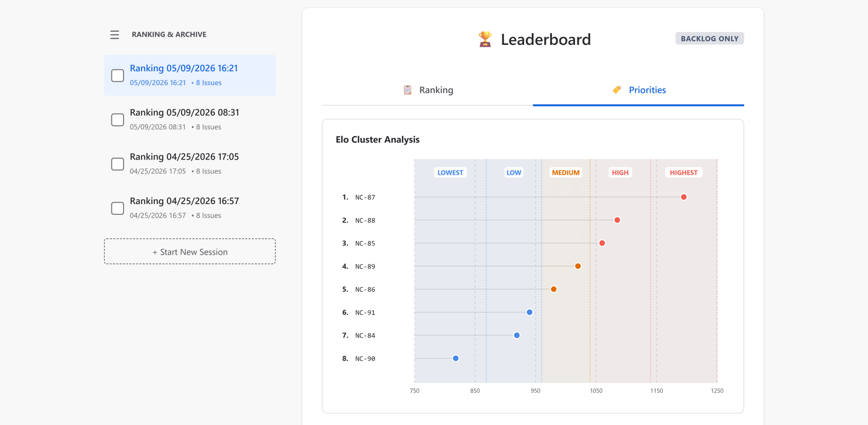This screenshot has width=868, height=425.
Task: Click the tag icon on the Priorities tab
Action: click(x=617, y=90)
